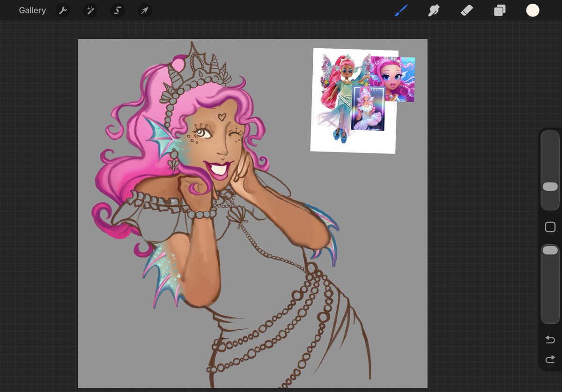Open the Actions wrench menu
562x392 pixels.
pyautogui.click(x=63, y=10)
